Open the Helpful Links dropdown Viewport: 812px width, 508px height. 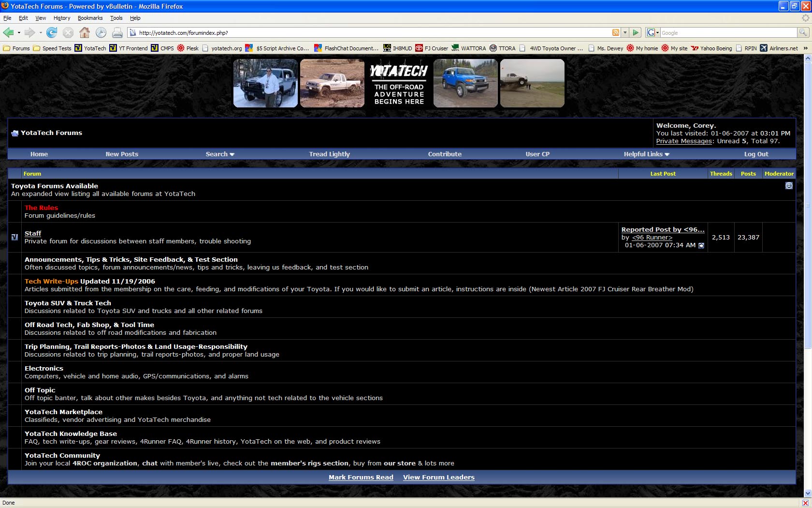pos(646,154)
